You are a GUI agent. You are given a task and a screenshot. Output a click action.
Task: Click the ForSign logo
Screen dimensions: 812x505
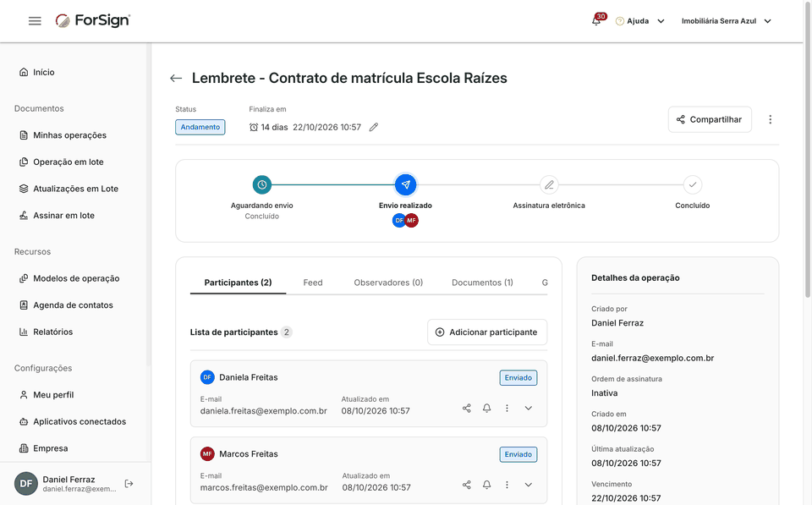[93, 20]
